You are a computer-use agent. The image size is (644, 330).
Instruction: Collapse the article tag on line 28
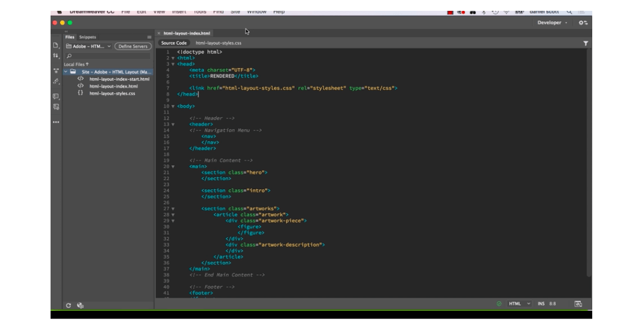coord(173,215)
